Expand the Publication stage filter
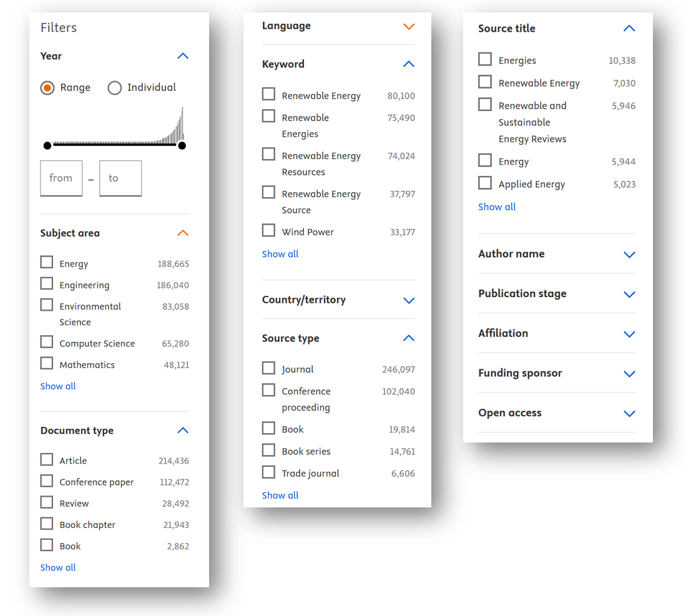 (x=629, y=294)
